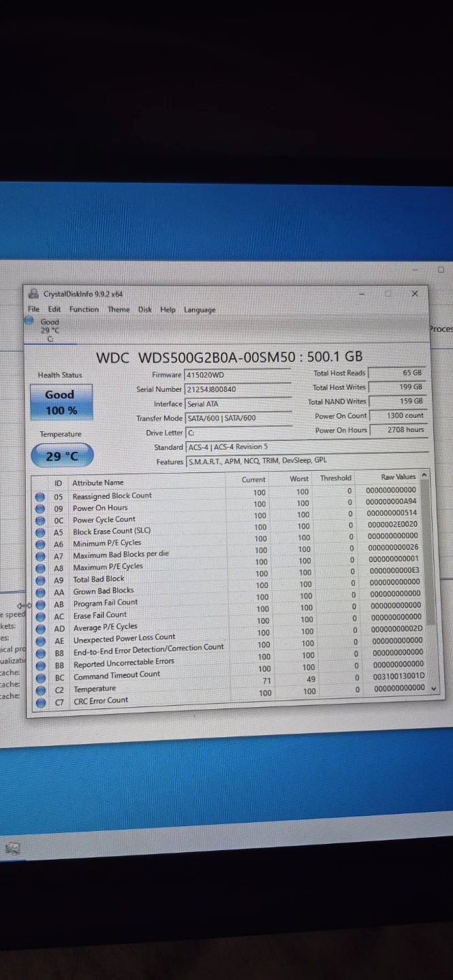Click status icon for Unexpected Power Loss Count
Viewport: 453px width, 980px height.
pos(41,641)
